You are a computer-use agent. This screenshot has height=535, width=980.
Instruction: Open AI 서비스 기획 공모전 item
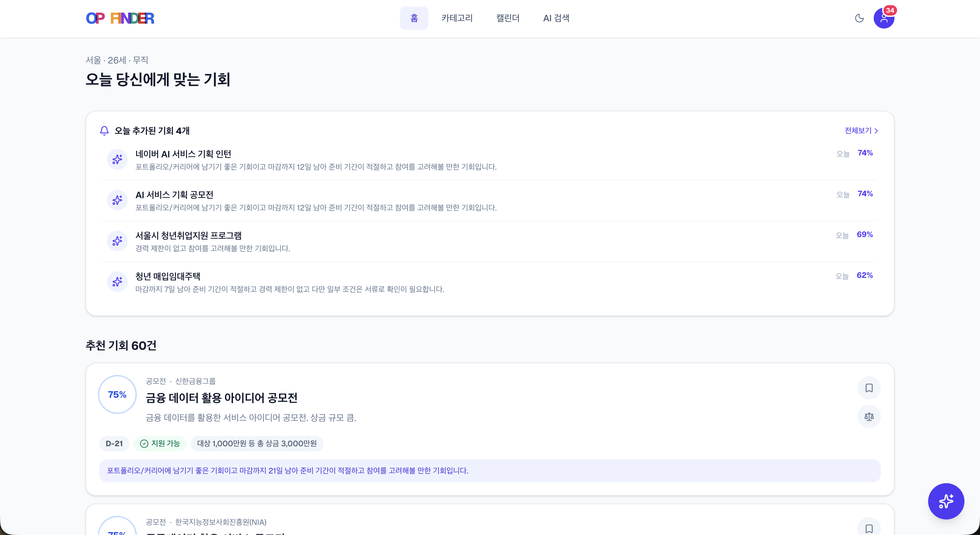[x=490, y=200]
